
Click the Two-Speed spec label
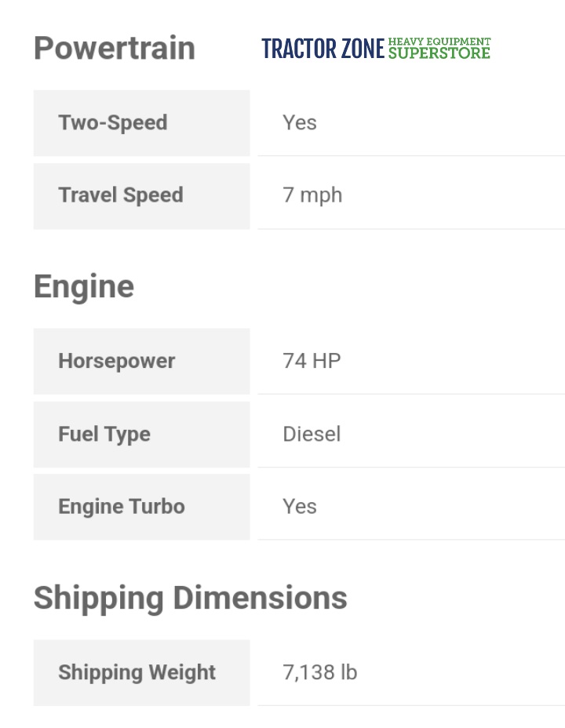113,123
